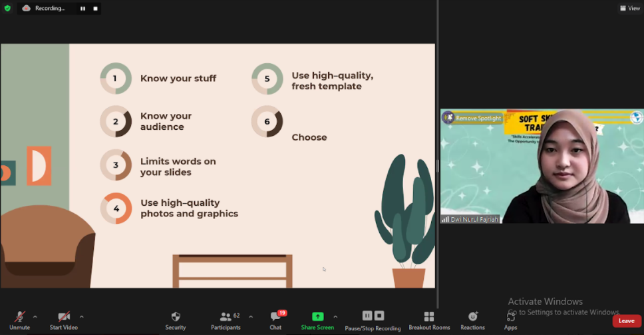Open the Chat panel

[275, 317]
